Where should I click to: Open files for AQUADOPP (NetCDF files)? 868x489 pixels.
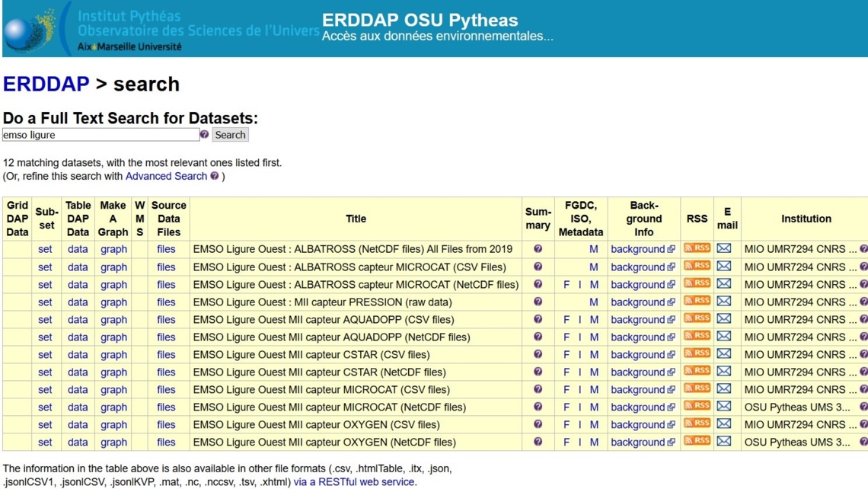[x=166, y=337]
